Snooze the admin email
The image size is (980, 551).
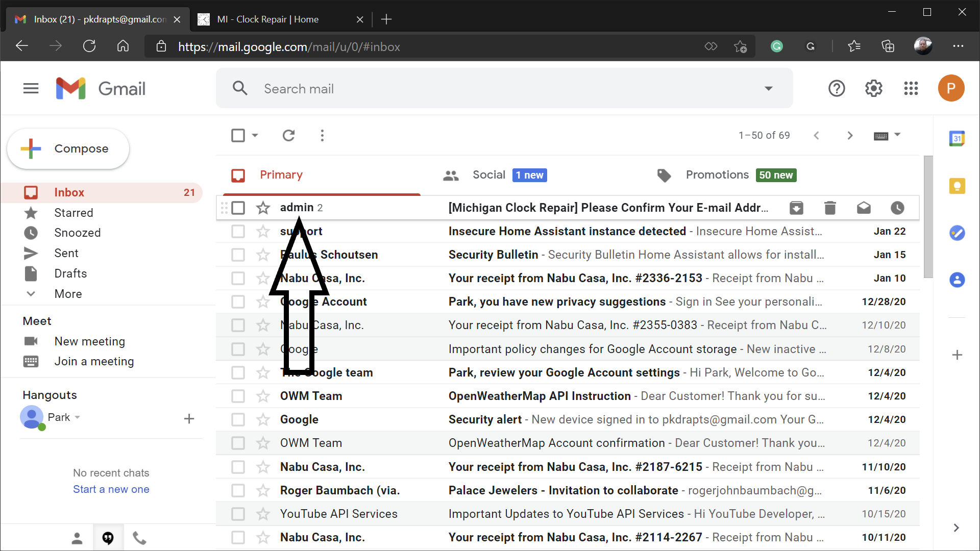click(x=897, y=208)
